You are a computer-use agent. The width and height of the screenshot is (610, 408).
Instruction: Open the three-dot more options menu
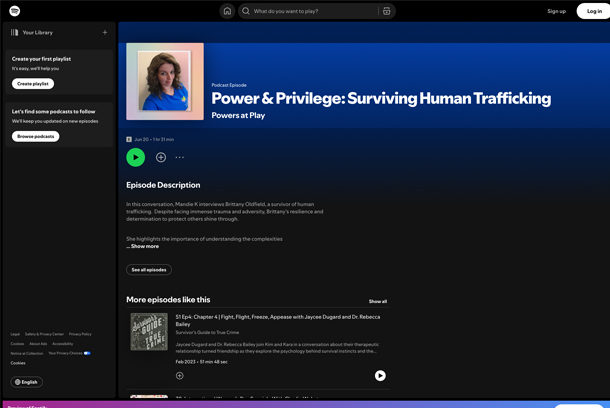point(179,157)
